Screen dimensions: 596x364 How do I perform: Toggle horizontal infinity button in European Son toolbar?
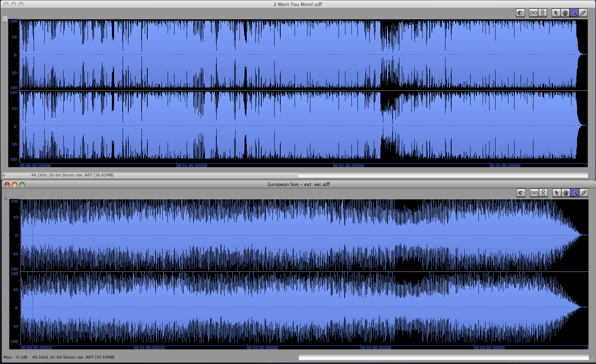(x=534, y=193)
